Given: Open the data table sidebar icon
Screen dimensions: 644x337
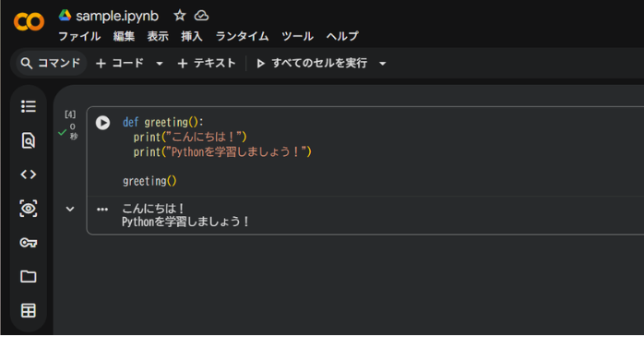Looking at the screenshot, I should point(29,311).
